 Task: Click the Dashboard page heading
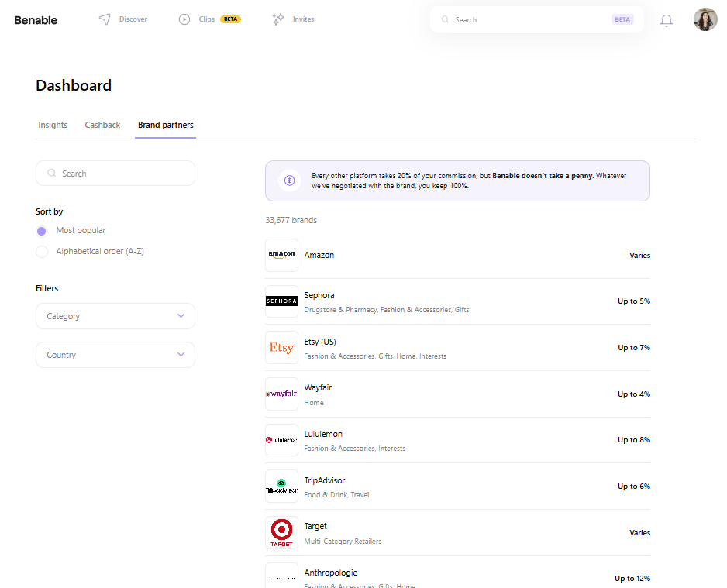74,85
